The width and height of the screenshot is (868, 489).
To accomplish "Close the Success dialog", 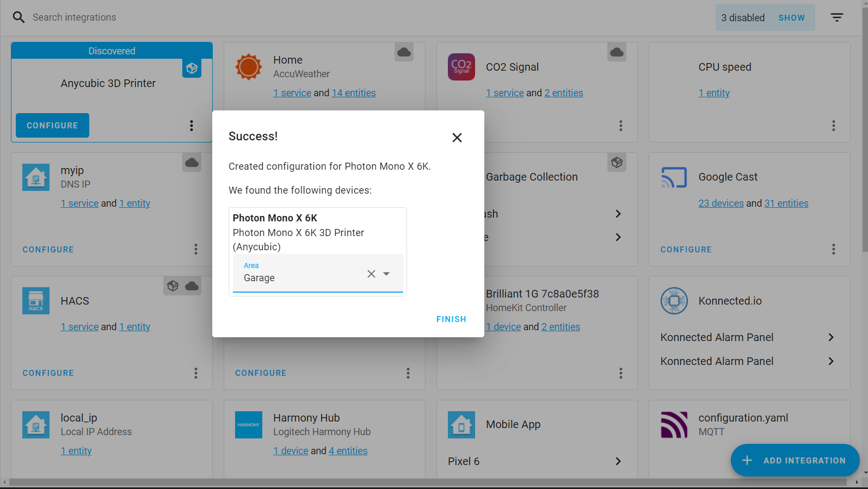I will pyautogui.click(x=457, y=138).
